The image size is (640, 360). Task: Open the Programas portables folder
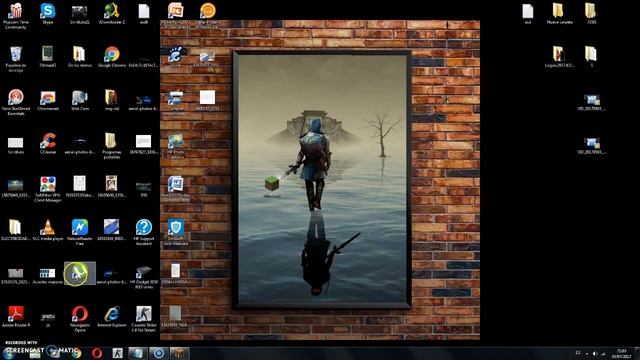click(x=111, y=145)
